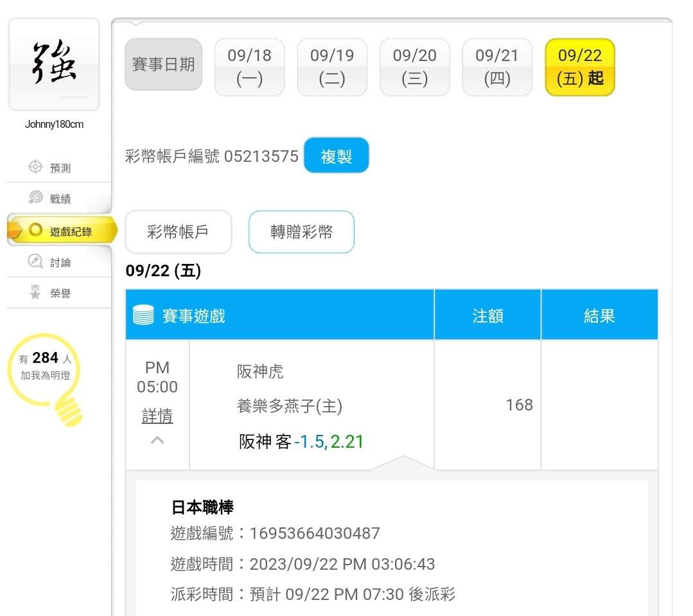Select the 09/18 (一) date tab
This screenshot has height=616, width=693.
click(249, 67)
